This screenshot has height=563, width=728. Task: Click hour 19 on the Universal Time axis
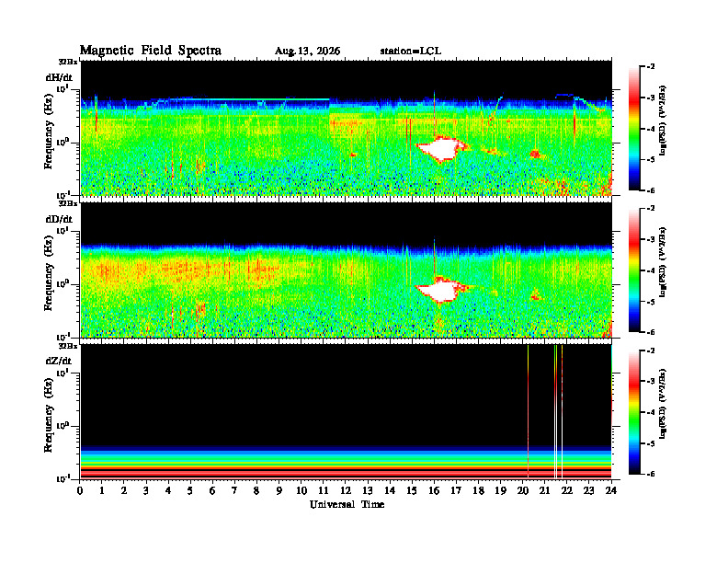(x=500, y=490)
